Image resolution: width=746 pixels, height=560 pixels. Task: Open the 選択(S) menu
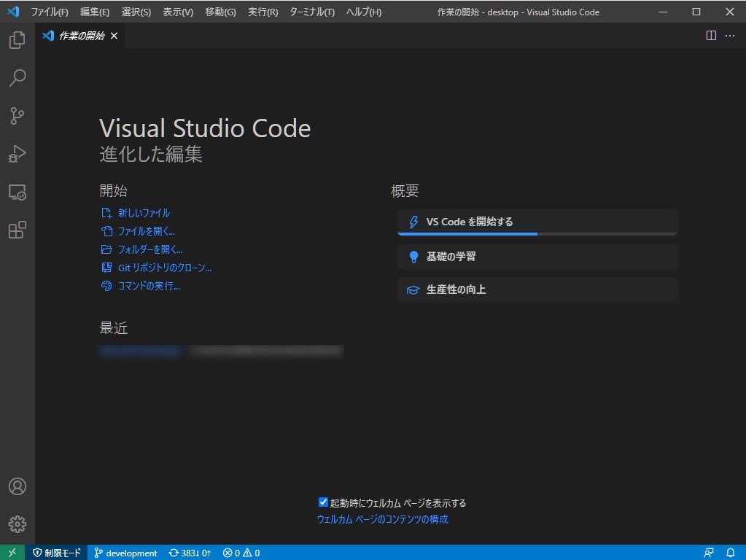pyautogui.click(x=136, y=12)
